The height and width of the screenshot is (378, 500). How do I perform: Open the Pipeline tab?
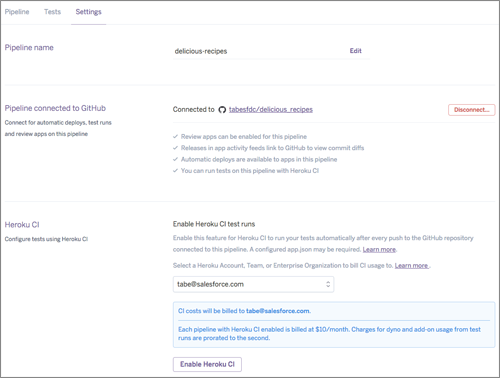(17, 12)
